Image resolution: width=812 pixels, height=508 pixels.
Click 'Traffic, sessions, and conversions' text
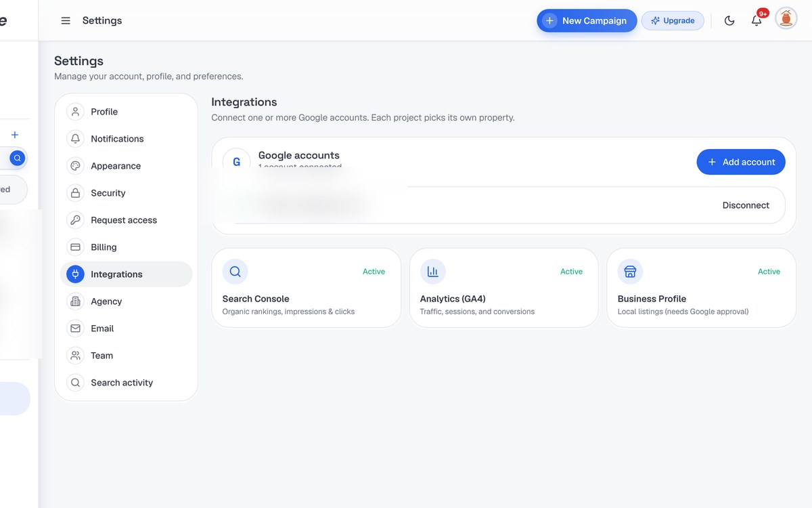click(x=477, y=312)
